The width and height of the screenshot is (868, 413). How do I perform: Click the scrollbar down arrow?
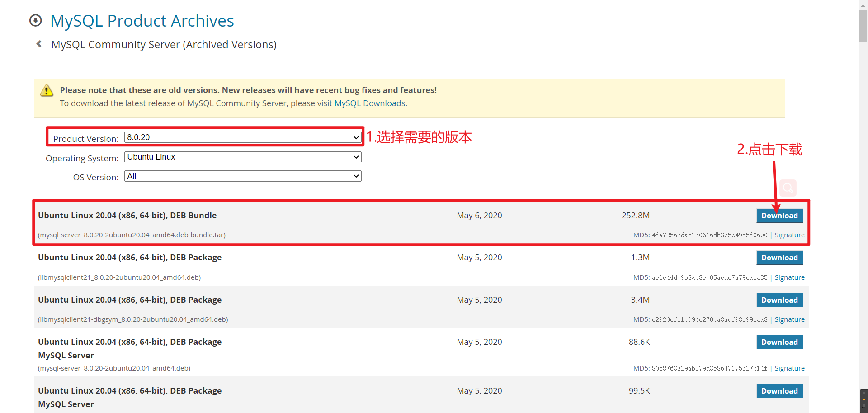tap(863, 408)
